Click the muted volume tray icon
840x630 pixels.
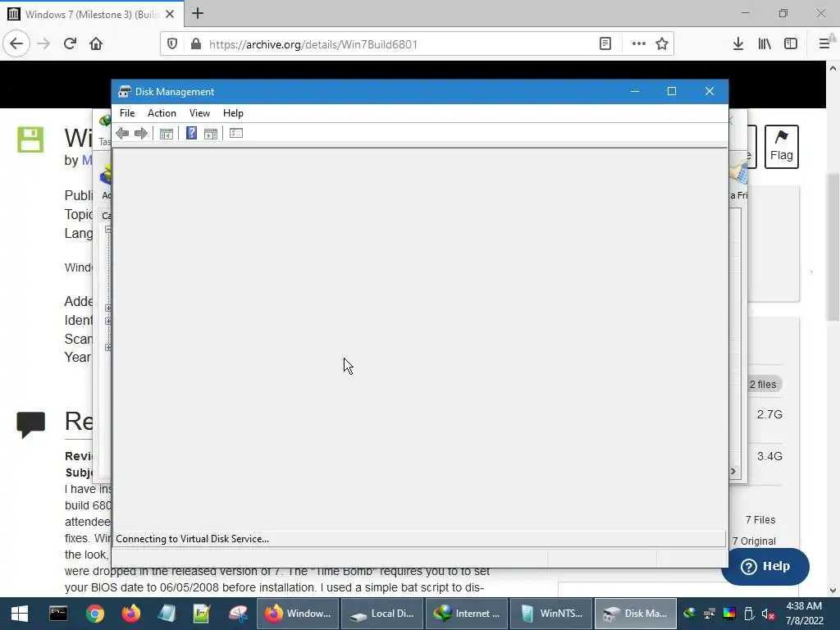768,614
